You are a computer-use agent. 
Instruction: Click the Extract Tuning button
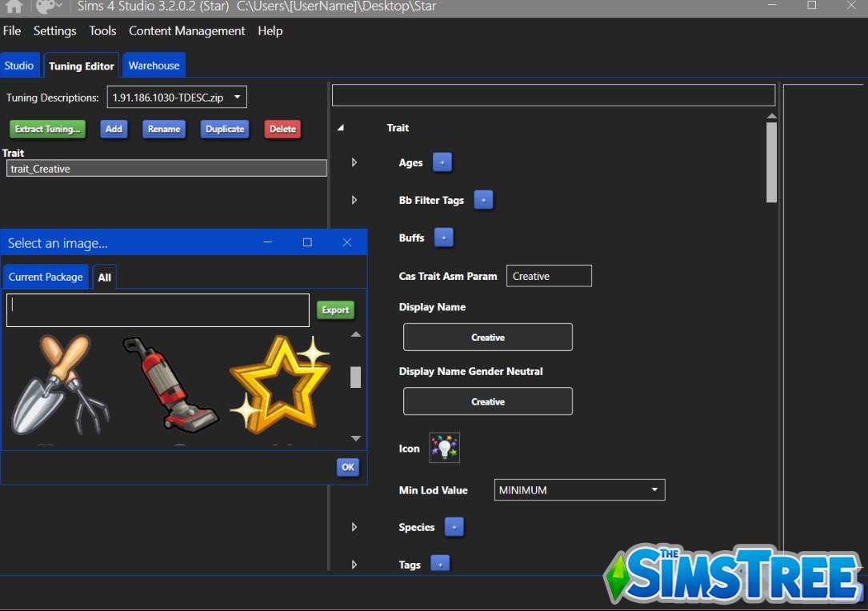point(46,129)
